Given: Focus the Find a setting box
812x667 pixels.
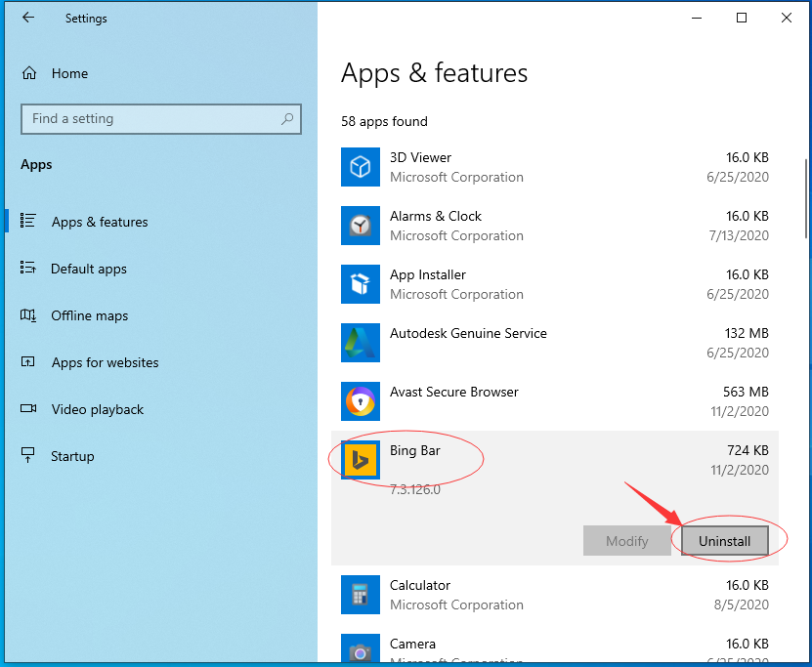Looking at the screenshot, I should tap(161, 119).
